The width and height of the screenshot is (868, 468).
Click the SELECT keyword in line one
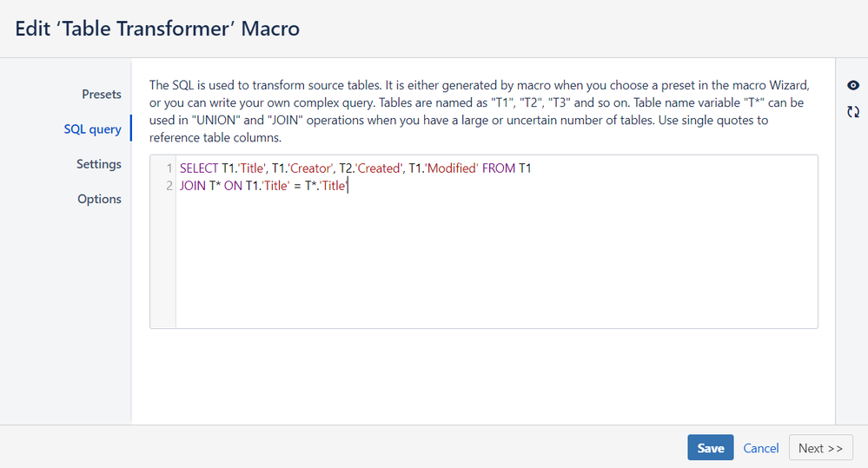[199, 168]
